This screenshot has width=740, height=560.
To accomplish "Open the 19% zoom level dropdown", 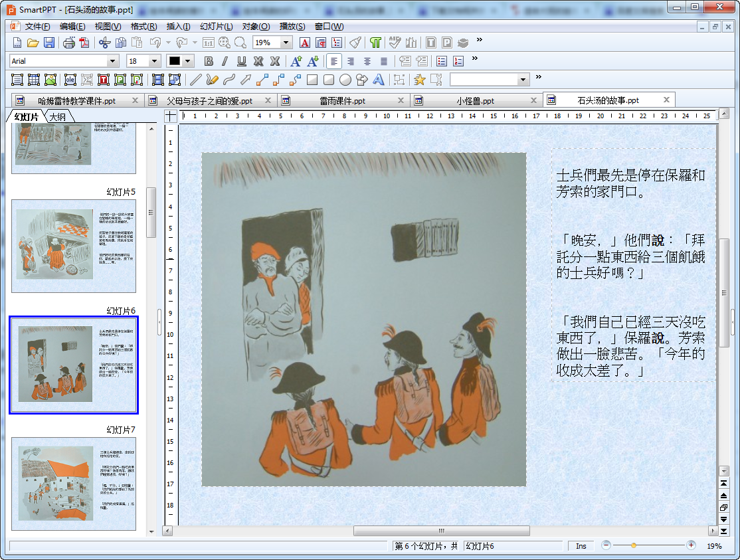I will pyautogui.click(x=286, y=43).
